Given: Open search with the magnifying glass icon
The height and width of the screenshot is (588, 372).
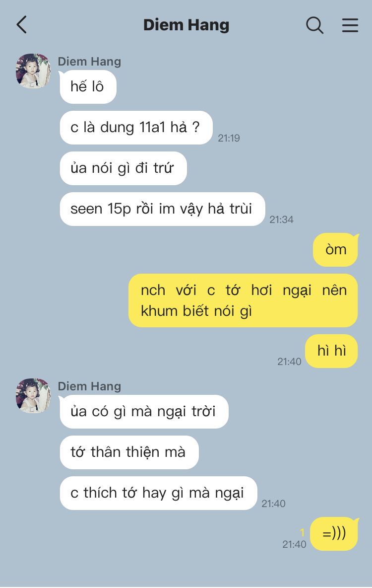Looking at the screenshot, I should [314, 25].
